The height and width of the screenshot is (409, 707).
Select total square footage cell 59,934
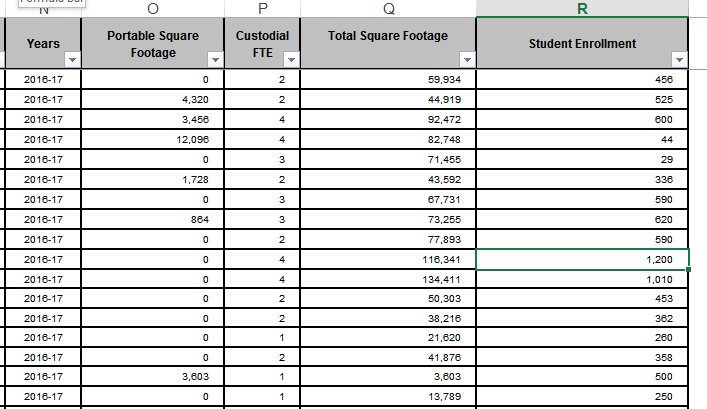[388, 79]
